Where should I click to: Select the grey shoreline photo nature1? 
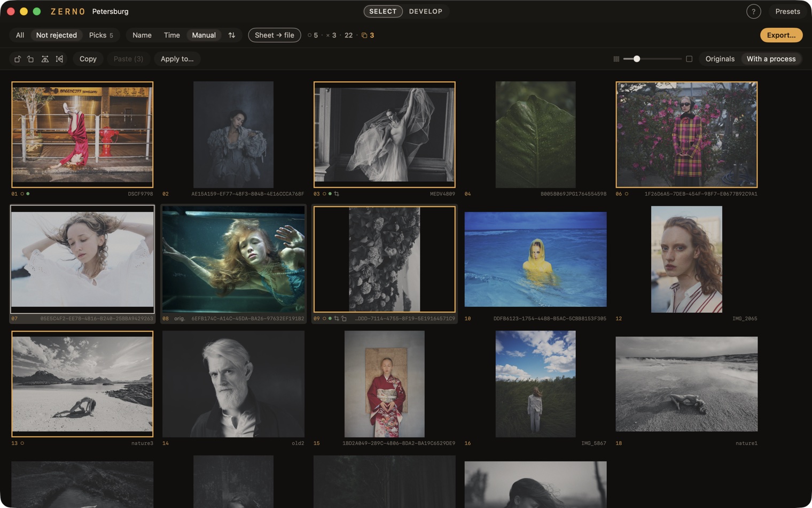point(686,384)
